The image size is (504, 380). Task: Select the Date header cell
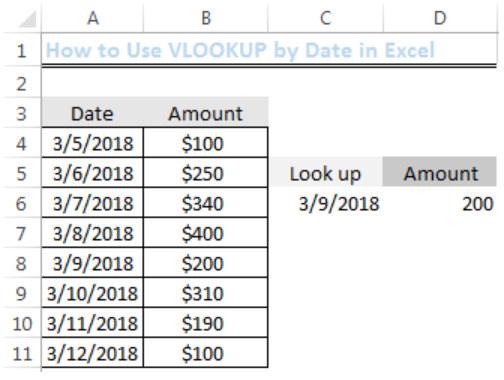tap(92, 113)
